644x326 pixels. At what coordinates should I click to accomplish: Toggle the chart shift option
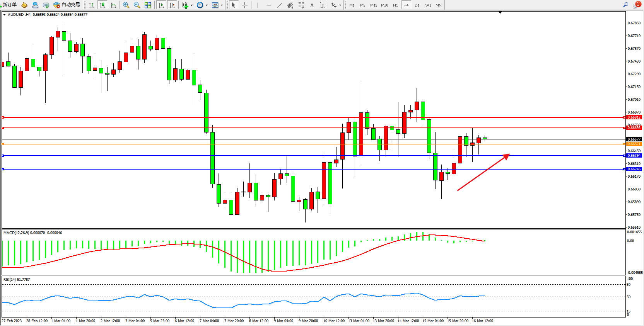[x=172, y=5]
